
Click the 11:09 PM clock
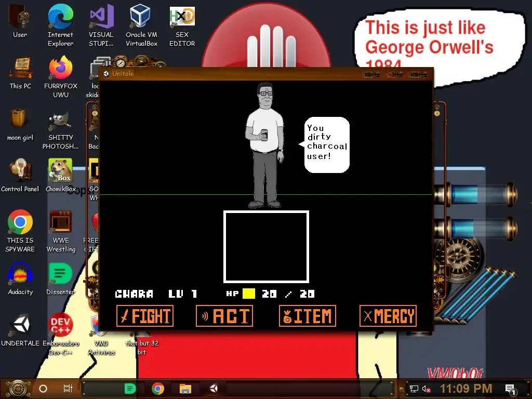coord(466,389)
